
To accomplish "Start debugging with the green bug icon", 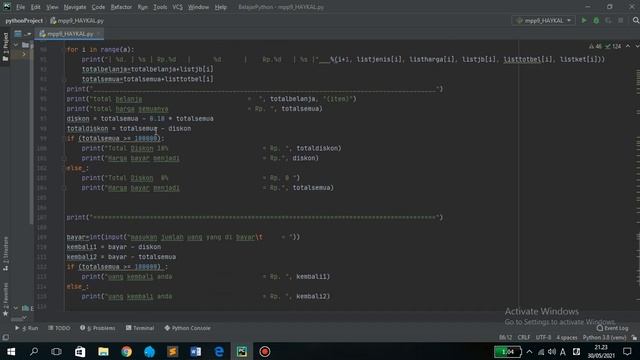I will 596,20.
